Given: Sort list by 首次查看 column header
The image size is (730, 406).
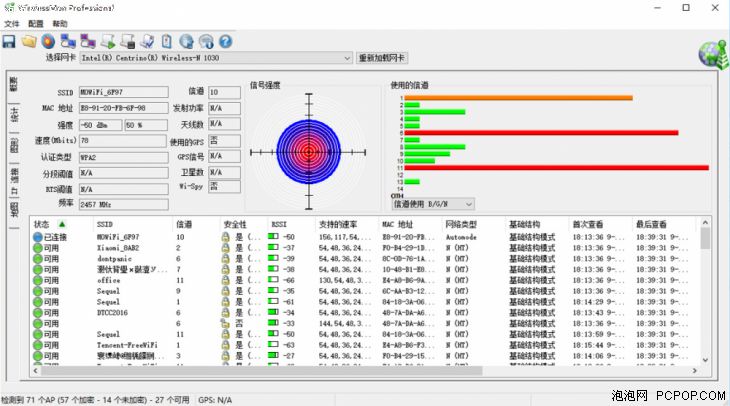Looking at the screenshot, I should point(601,224).
